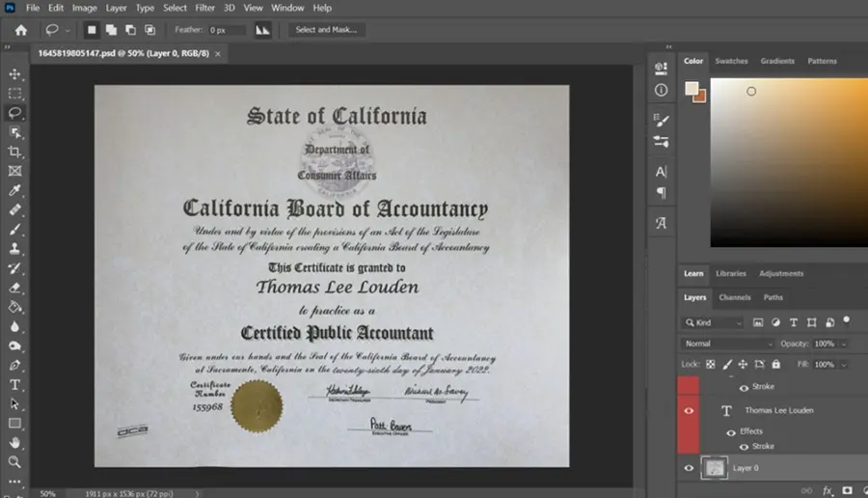
Task: Activate the Hand tool
Action: (x=14, y=443)
